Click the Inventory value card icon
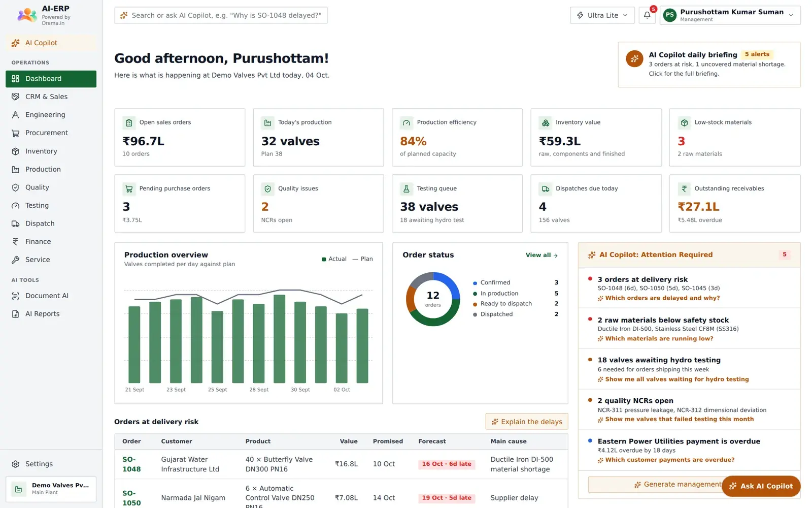The width and height of the screenshot is (812, 508). click(x=546, y=122)
